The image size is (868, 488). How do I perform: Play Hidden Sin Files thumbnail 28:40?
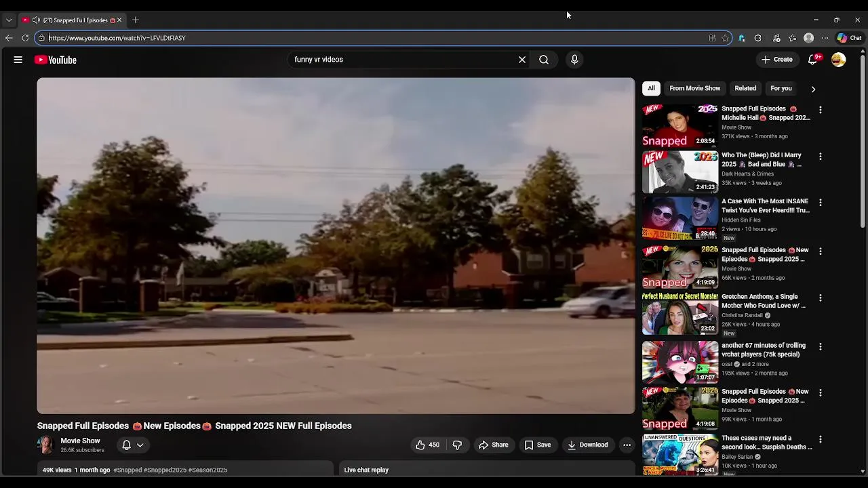[x=680, y=218]
